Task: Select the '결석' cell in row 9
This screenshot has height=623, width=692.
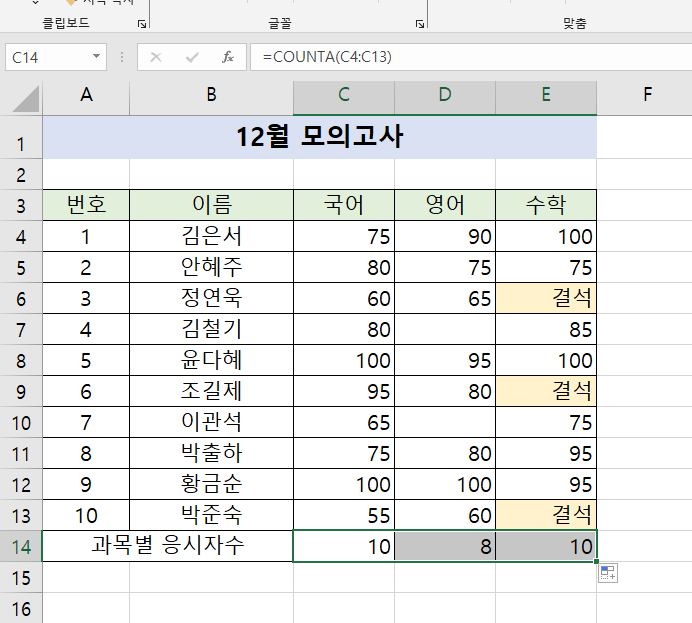Action: [x=546, y=391]
